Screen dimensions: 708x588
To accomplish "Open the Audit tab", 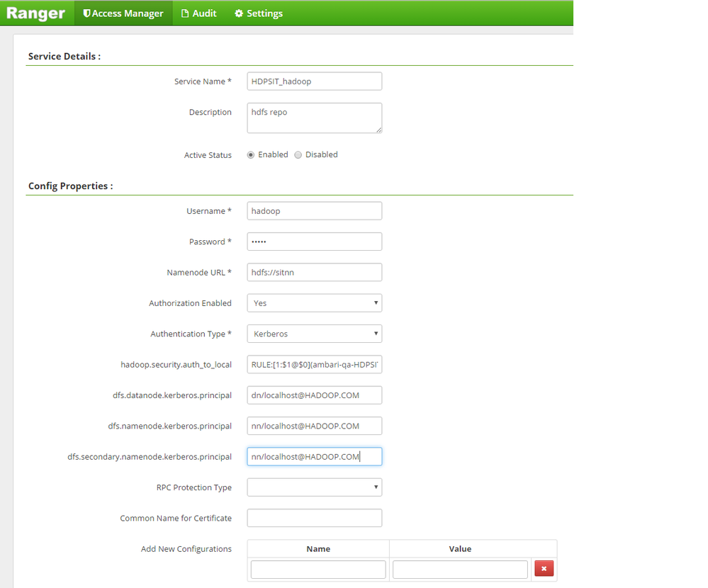I will (198, 13).
